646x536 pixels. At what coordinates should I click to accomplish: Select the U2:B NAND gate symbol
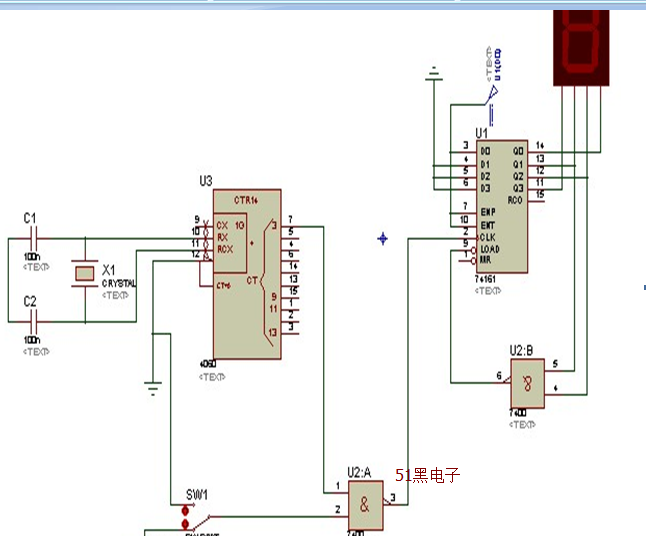tap(527, 384)
